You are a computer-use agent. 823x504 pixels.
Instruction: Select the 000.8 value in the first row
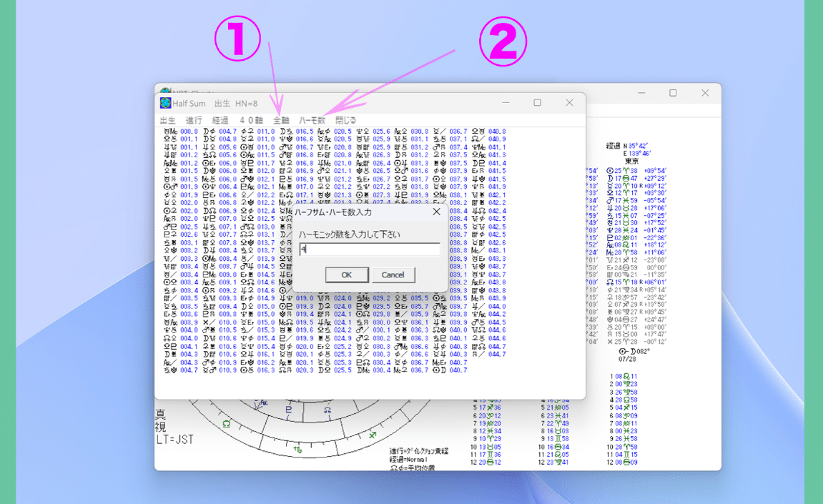(189, 132)
